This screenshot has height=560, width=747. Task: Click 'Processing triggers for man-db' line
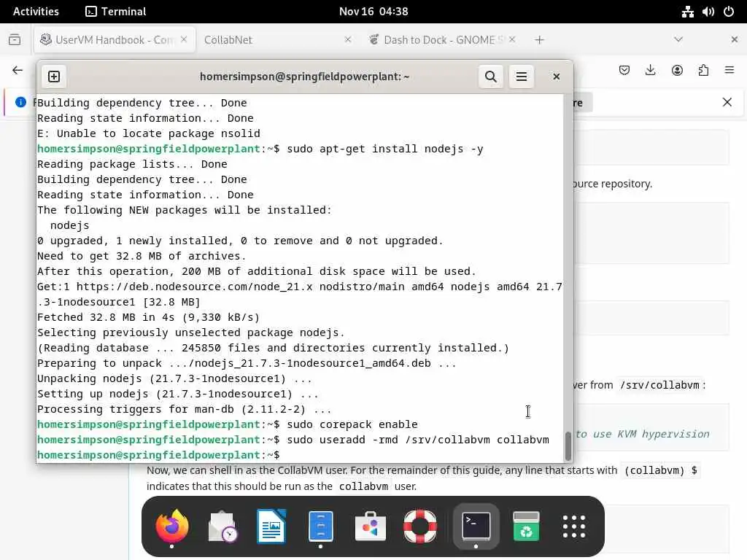(x=184, y=409)
